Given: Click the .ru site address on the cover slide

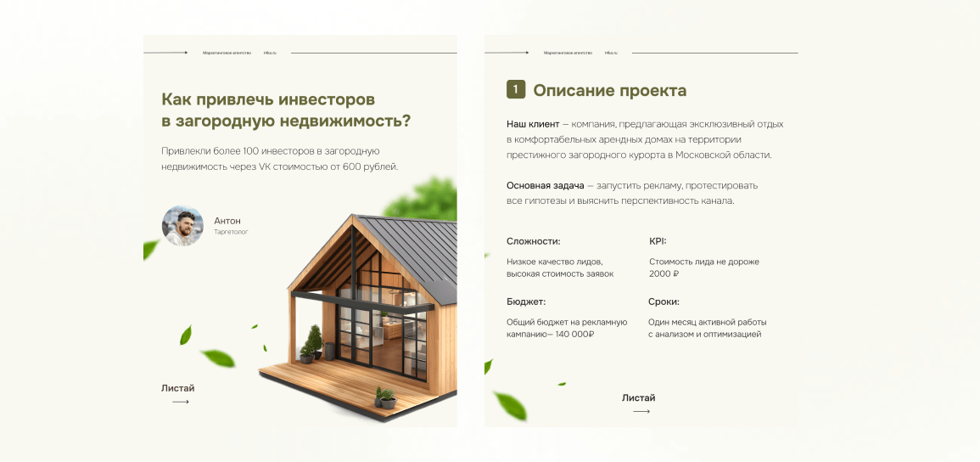Looking at the screenshot, I should pyautogui.click(x=270, y=54).
